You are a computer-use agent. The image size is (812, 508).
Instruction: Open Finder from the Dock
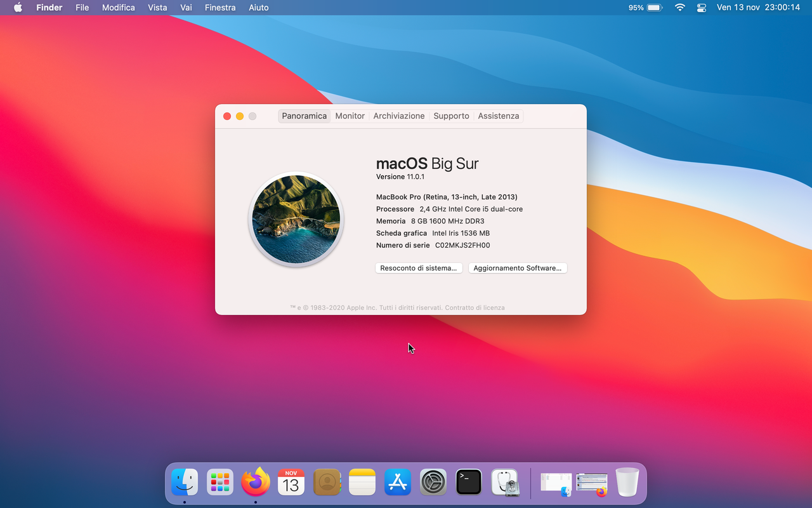[185, 483]
